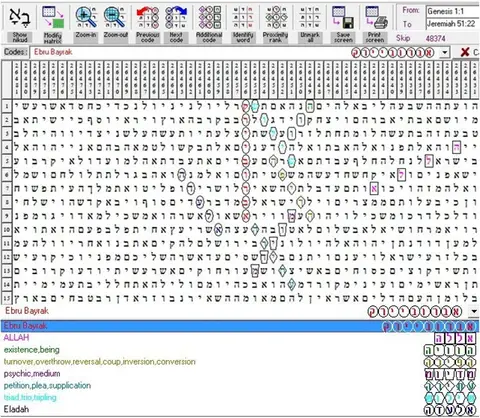480x418 pixels.
Task: Click matrix row number 1 header
Action: (7, 106)
